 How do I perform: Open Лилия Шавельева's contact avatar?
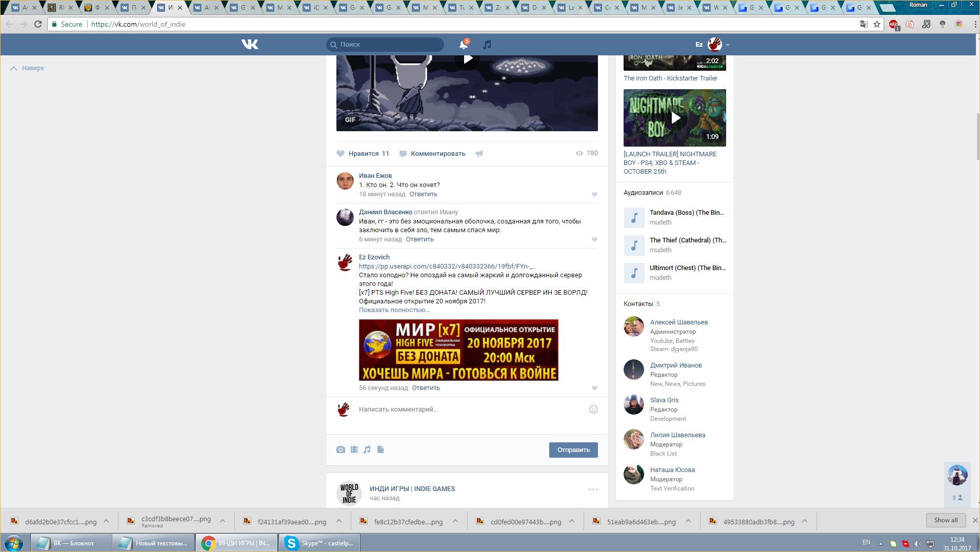pos(634,439)
